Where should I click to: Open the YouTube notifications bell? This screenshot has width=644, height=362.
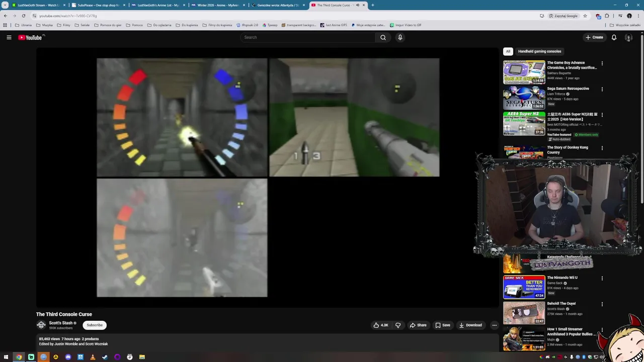[614, 37]
